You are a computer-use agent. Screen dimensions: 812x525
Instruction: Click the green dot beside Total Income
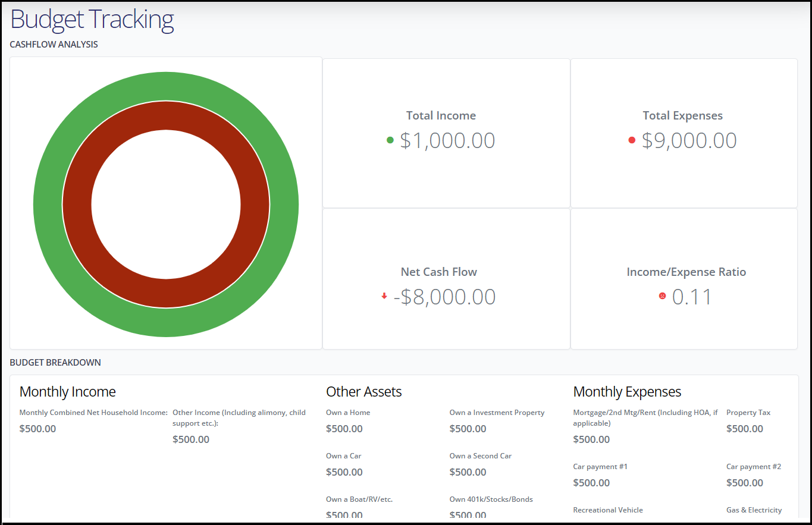pyautogui.click(x=390, y=140)
